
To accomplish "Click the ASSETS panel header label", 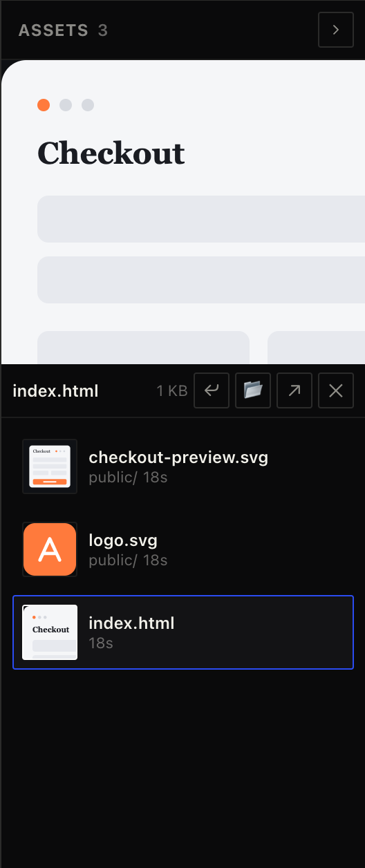I will [54, 30].
